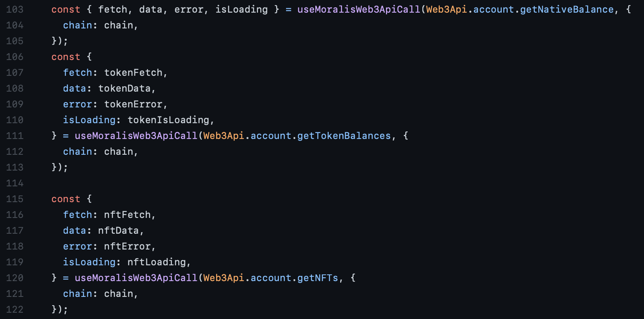This screenshot has height=319, width=644.
Task: Click getNFTs method name on line 120
Action: point(318,278)
